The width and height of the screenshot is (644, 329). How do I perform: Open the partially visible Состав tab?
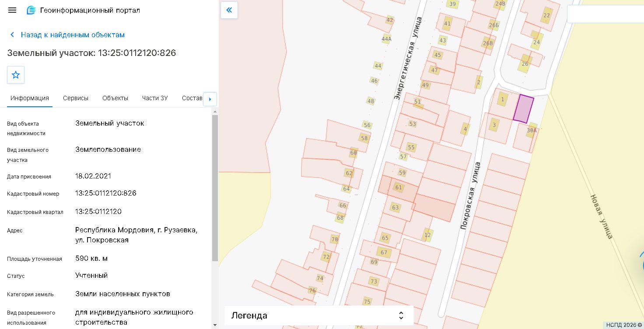192,98
